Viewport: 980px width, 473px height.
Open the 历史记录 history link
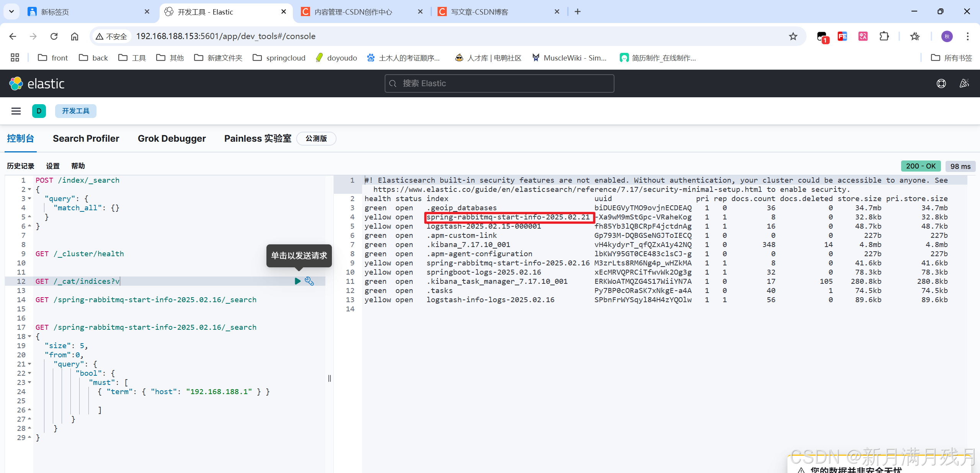click(21, 166)
